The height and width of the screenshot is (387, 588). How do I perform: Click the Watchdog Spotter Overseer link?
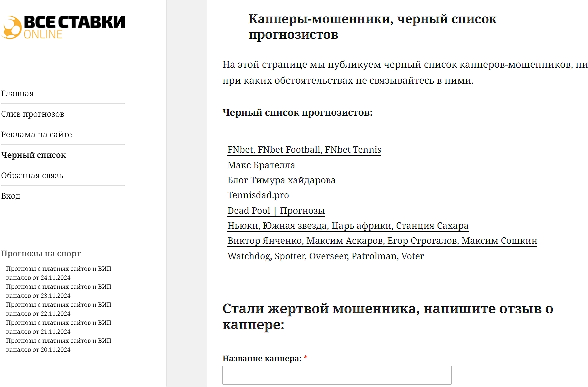click(x=325, y=256)
